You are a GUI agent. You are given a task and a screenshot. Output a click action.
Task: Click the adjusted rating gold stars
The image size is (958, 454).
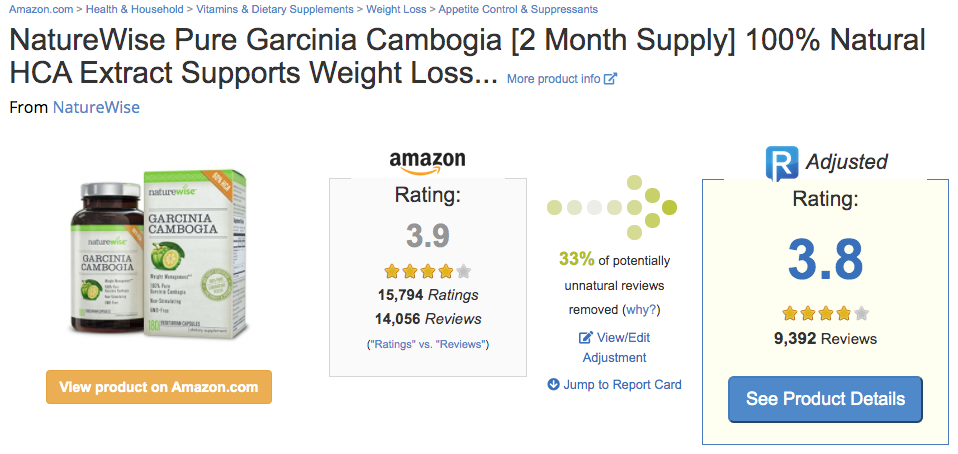point(825,314)
